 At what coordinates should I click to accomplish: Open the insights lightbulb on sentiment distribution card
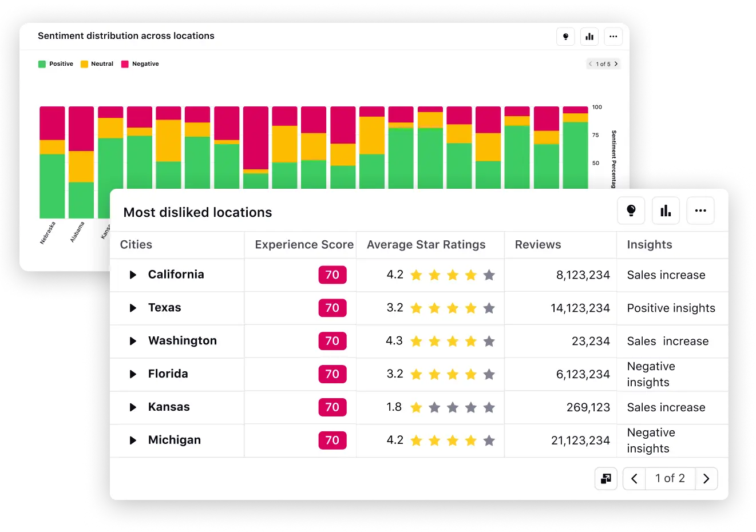click(565, 36)
